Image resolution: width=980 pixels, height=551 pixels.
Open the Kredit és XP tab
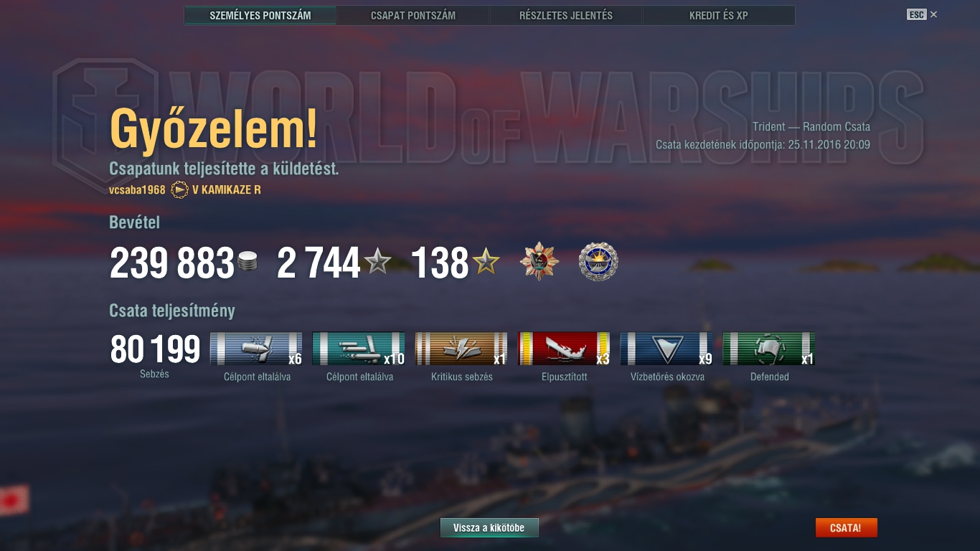(719, 15)
